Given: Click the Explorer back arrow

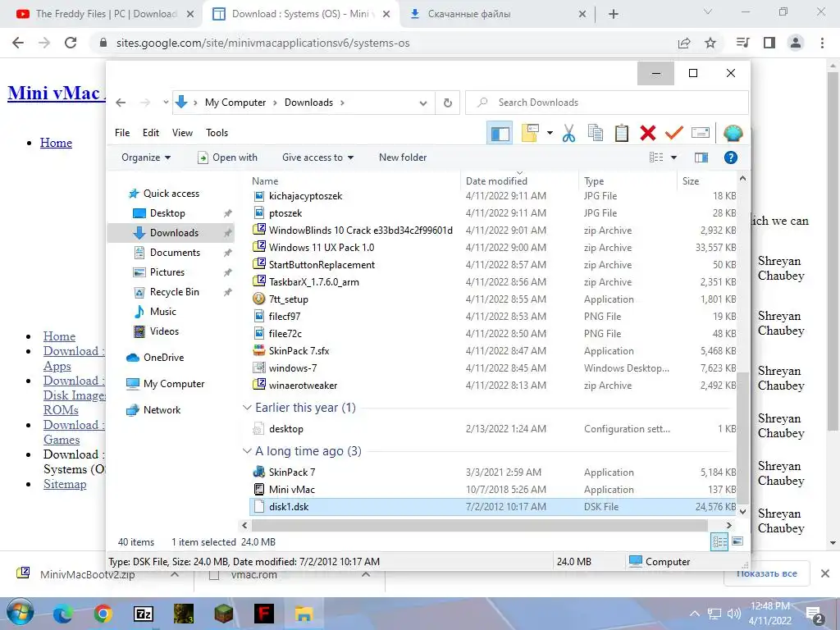Looking at the screenshot, I should point(121,103).
